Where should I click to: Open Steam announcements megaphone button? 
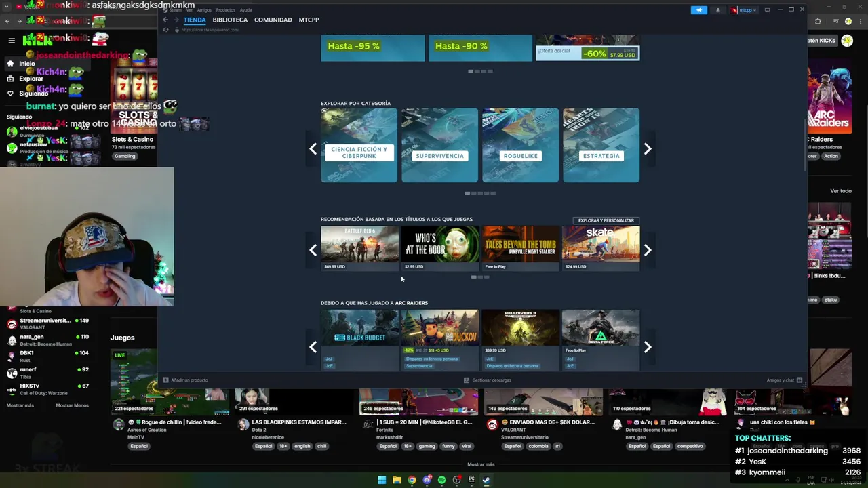(699, 10)
